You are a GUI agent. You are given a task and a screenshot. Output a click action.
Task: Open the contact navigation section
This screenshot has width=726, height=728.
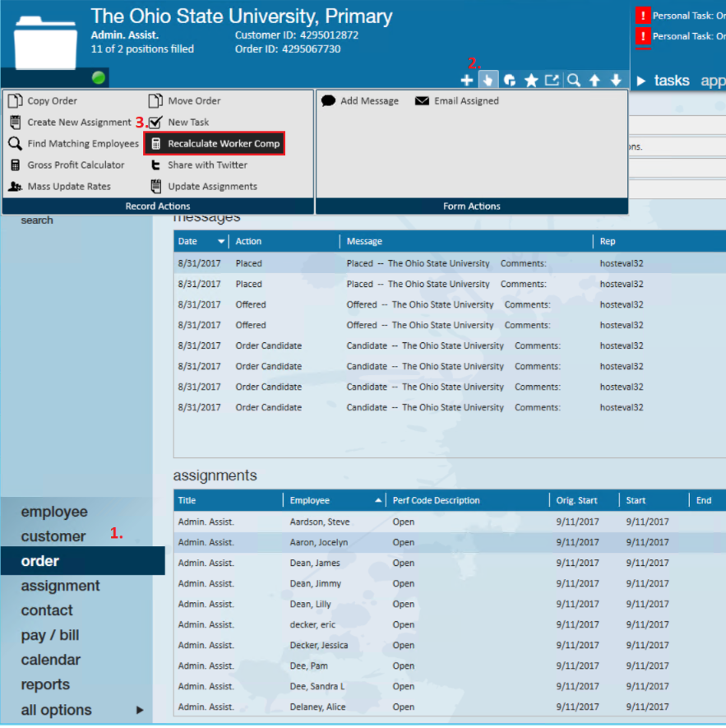(x=47, y=610)
